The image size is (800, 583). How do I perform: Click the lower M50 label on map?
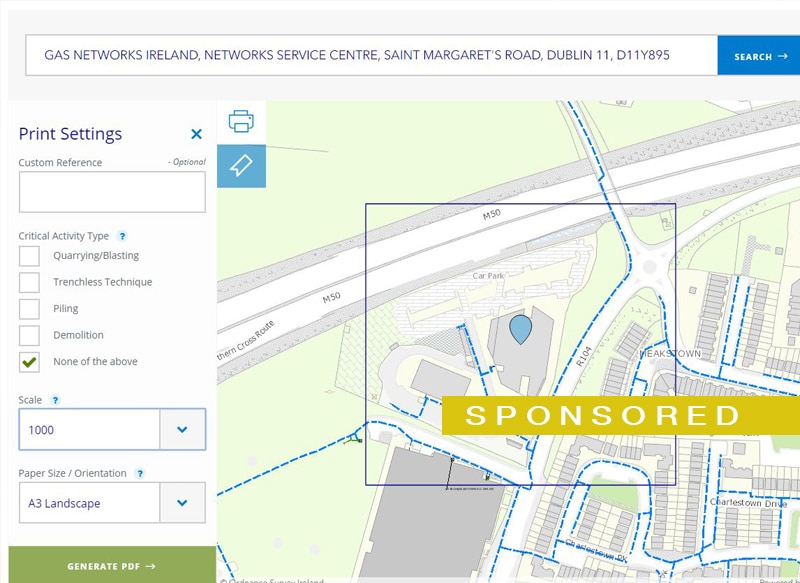(331, 297)
